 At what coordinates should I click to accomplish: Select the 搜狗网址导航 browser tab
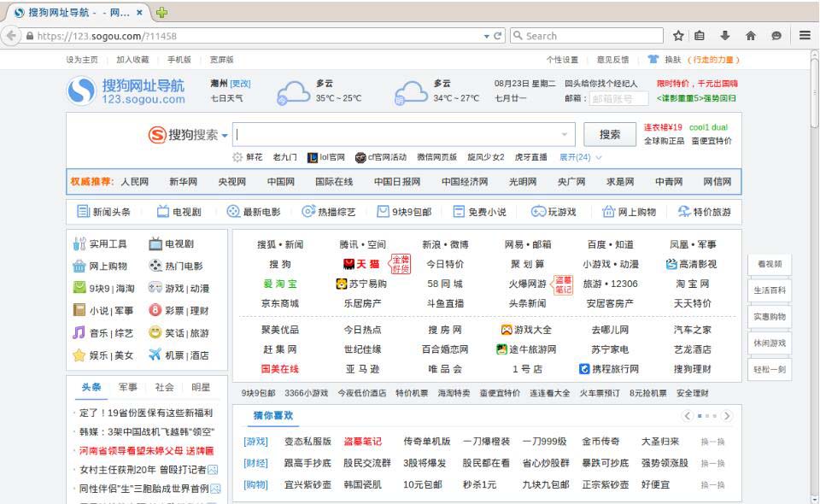pos(79,13)
